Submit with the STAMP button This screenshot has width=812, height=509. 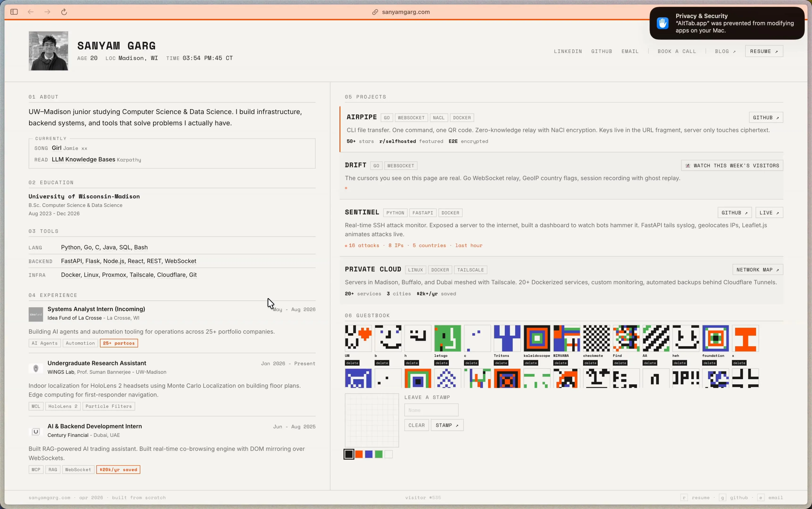click(447, 425)
